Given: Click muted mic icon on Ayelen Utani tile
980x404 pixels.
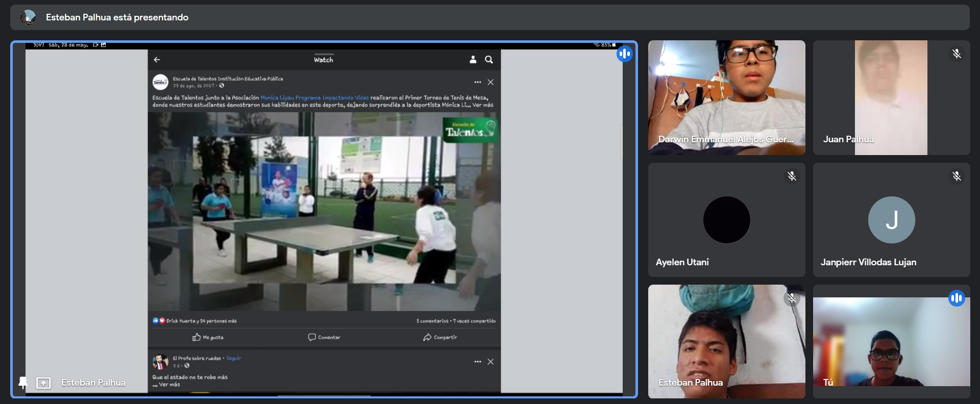Looking at the screenshot, I should pos(792,176).
